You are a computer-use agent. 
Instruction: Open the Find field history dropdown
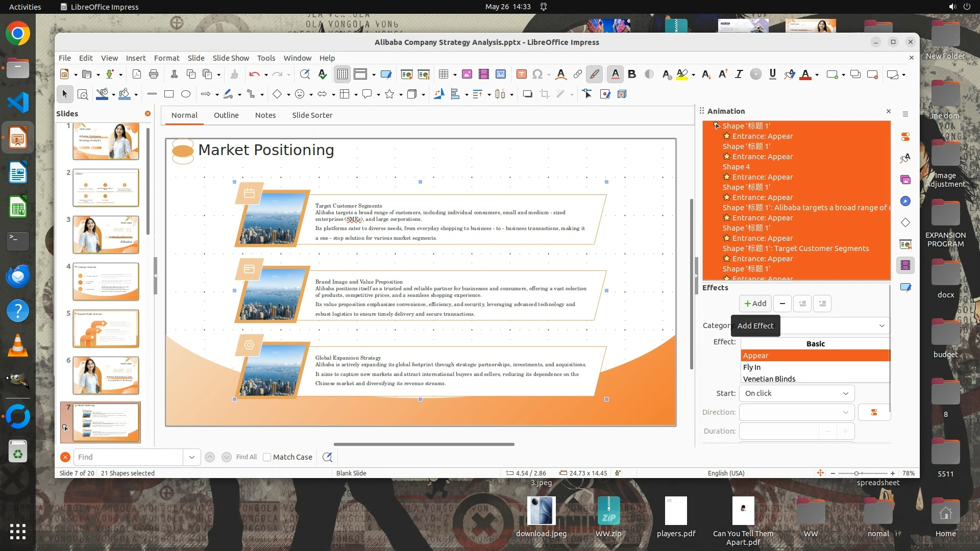[192, 457]
